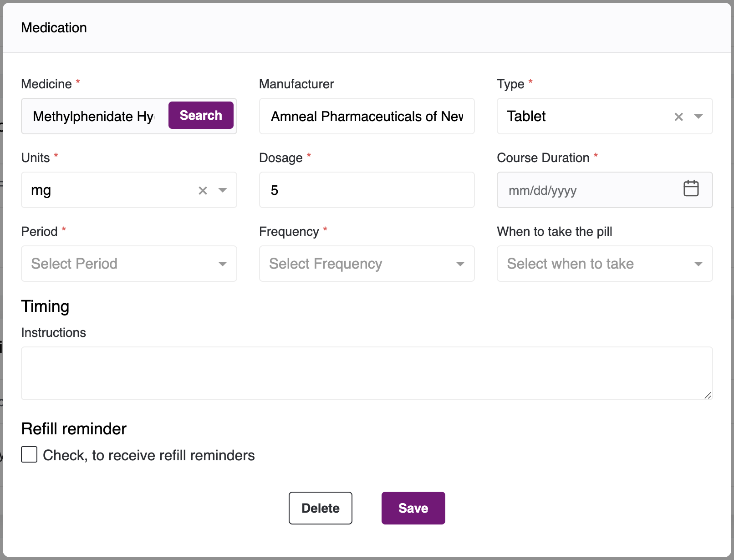Clear the Tablet selection in Type
The width and height of the screenshot is (734, 560).
click(678, 117)
